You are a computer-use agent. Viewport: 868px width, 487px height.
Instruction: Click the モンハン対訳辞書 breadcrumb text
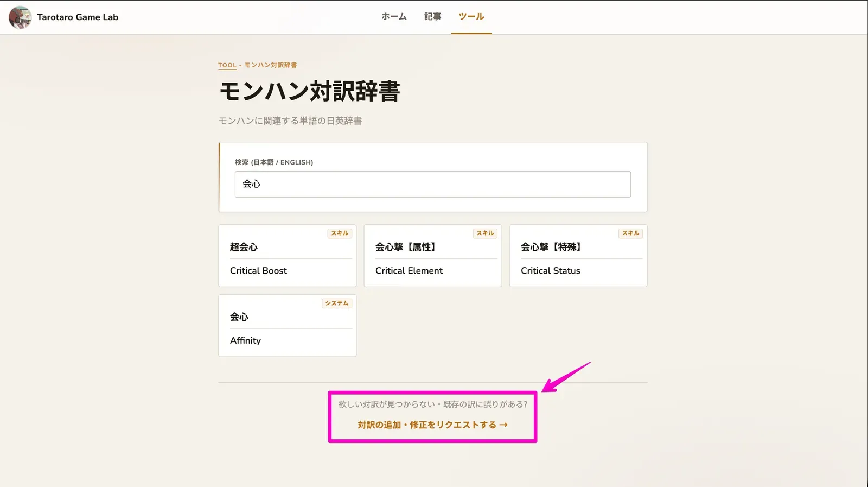[270, 65]
